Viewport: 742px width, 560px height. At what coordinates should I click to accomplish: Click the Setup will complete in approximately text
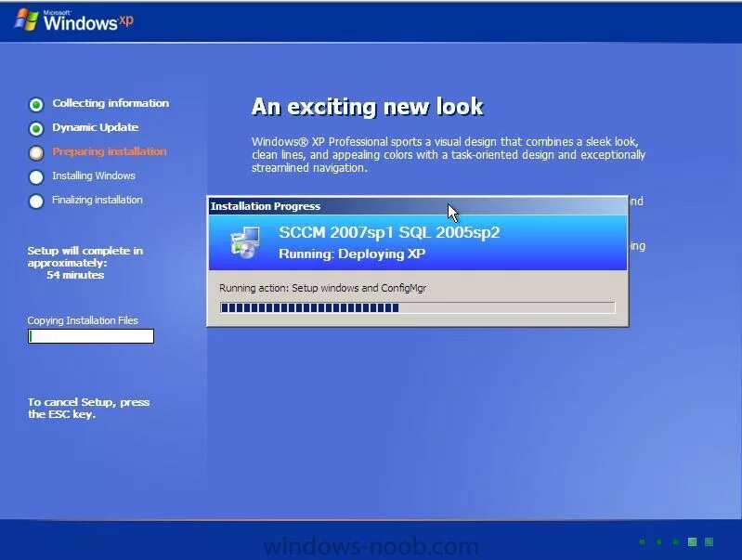point(85,256)
